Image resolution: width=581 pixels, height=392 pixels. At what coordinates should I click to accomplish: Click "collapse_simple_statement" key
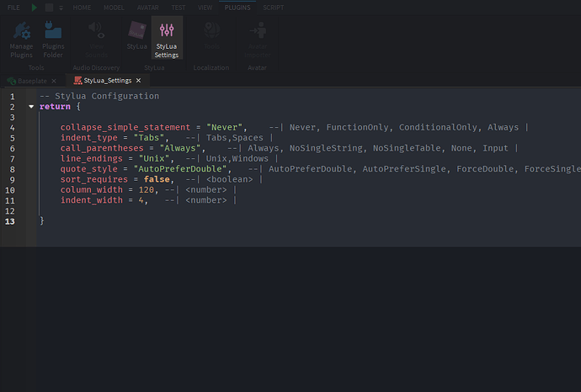click(x=125, y=127)
